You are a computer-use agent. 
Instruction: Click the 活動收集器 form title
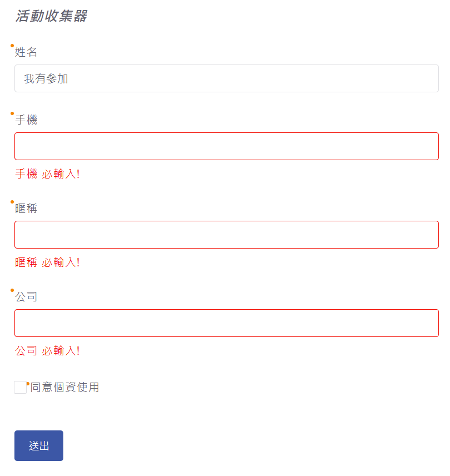click(x=51, y=16)
